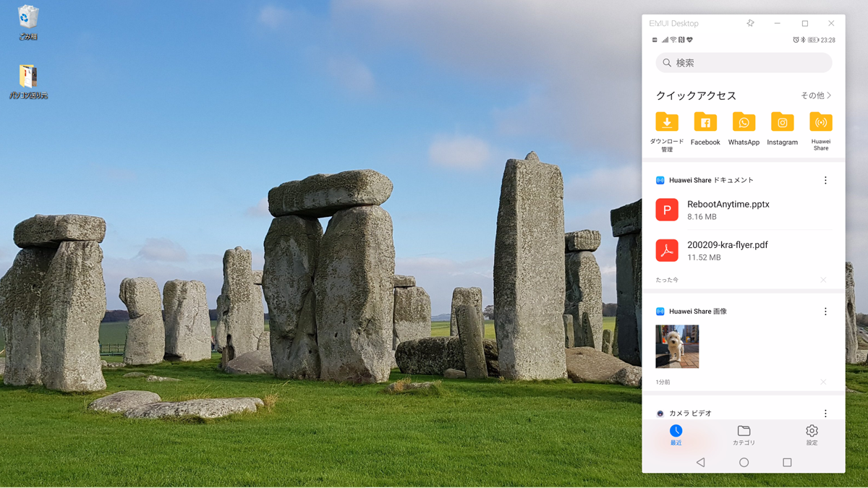This screenshot has width=868, height=488.
Task: Open the Huawei Share quick access folder
Action: tap(821, 132)
